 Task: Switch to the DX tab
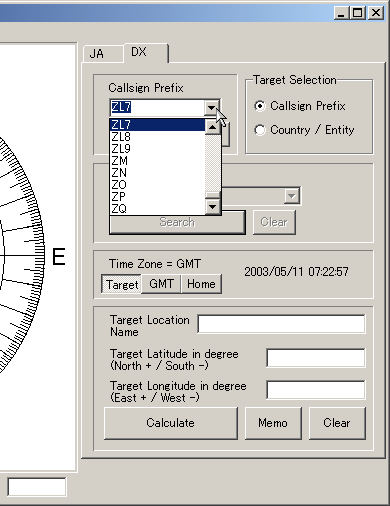click(146, 52)
